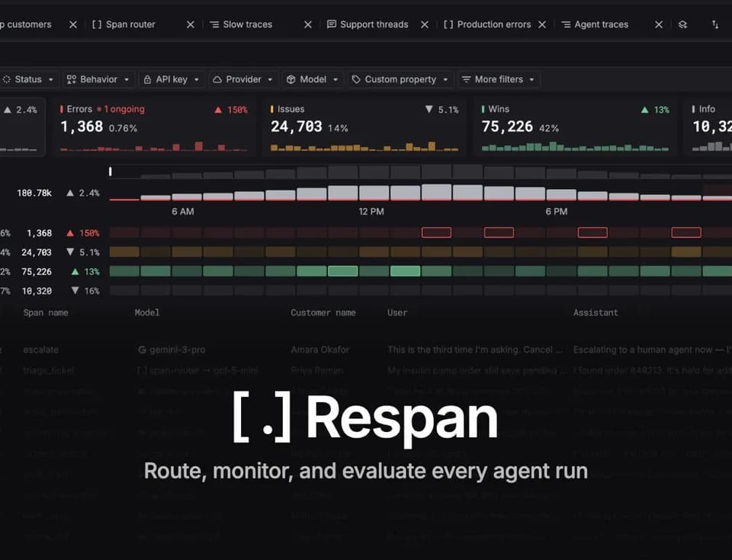Open the escalate span row
Screen dimensions: 732x560
366,350
